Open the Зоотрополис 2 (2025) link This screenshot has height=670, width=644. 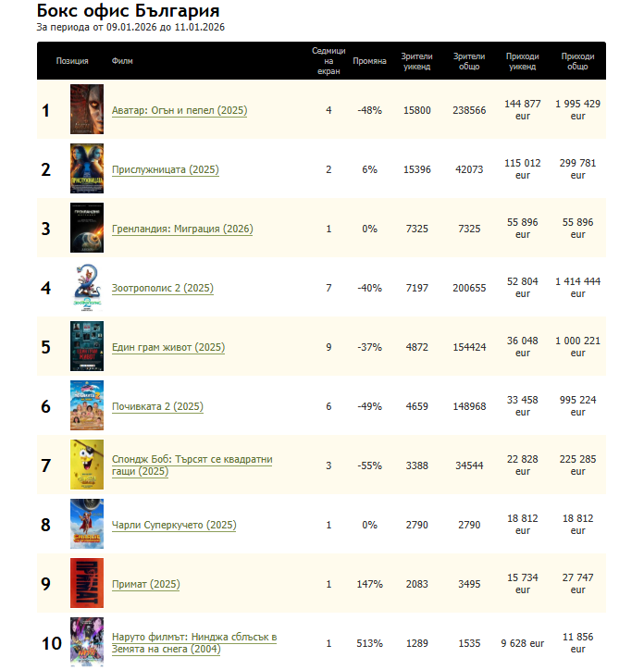click(x=162, y=289)
